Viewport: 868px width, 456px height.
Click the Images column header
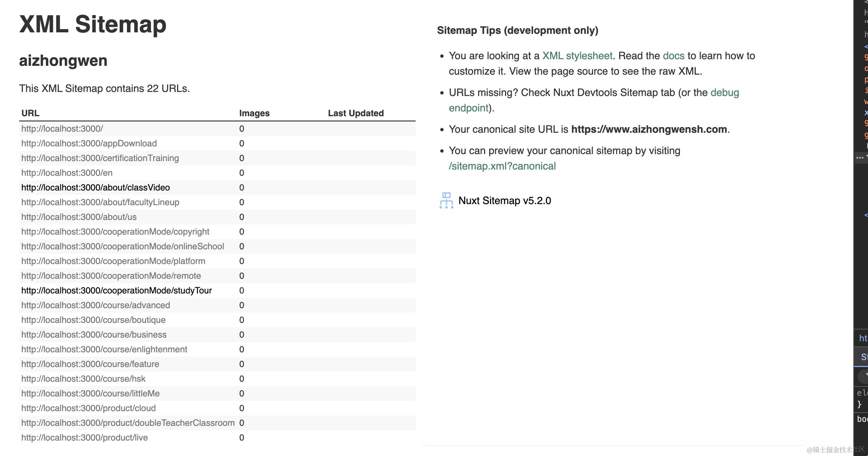[x=254, y=113]
